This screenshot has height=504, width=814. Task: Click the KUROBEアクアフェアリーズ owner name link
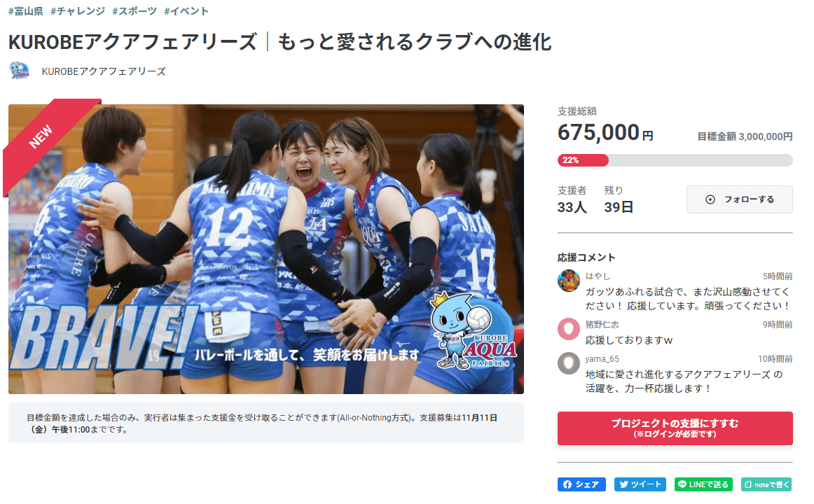pyautogui.click(x=103, y=71)
